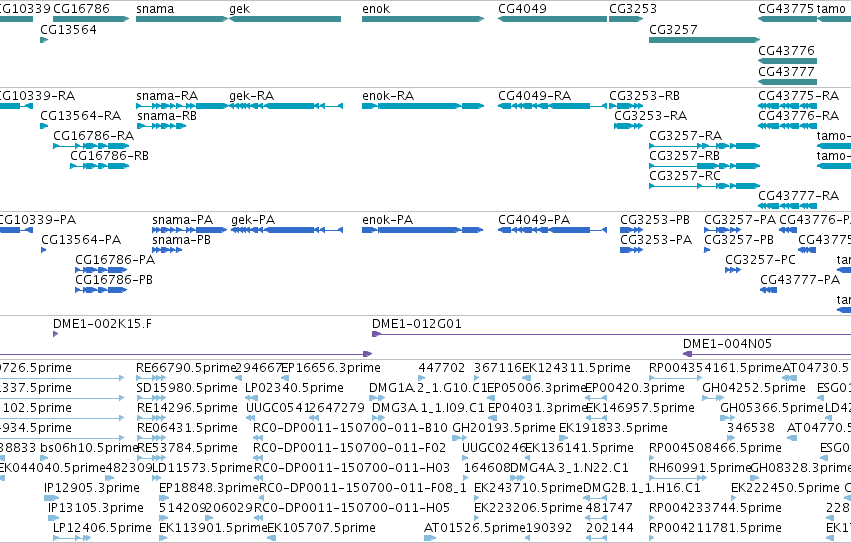Select the CG13564 gene label

click(x=68, y=29)
